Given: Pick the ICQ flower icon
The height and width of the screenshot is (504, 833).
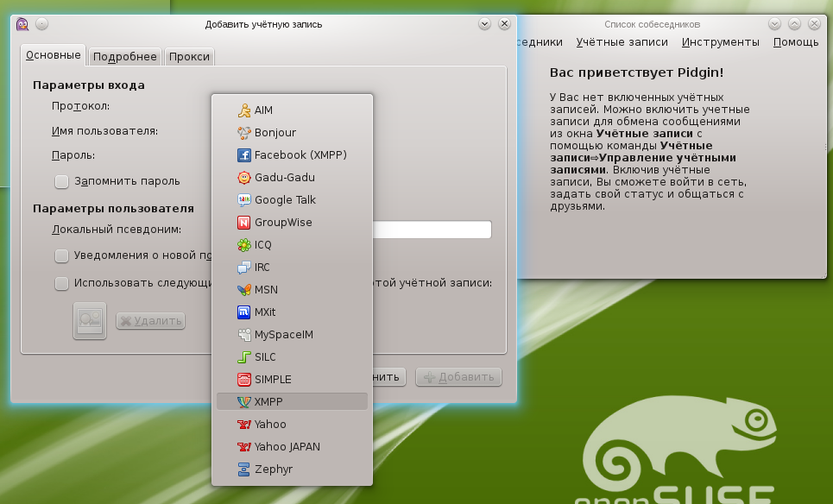Looking at the screenshot, I should tap(243, 245).
